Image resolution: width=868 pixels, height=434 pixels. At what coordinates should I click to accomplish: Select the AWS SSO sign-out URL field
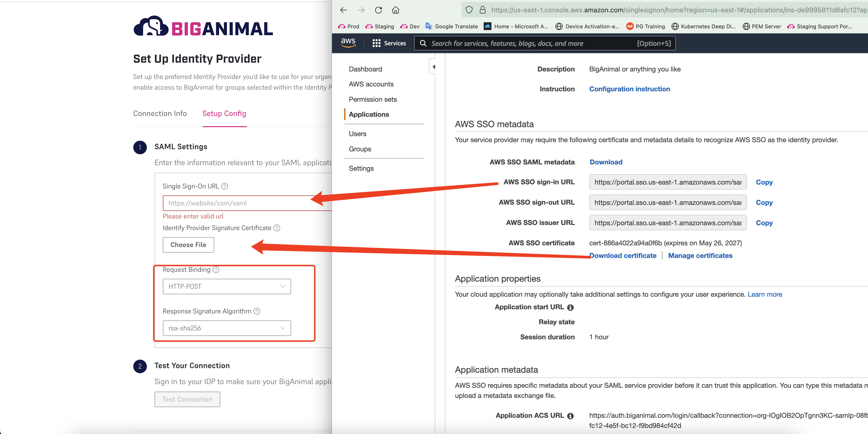[x=668, y=202]
